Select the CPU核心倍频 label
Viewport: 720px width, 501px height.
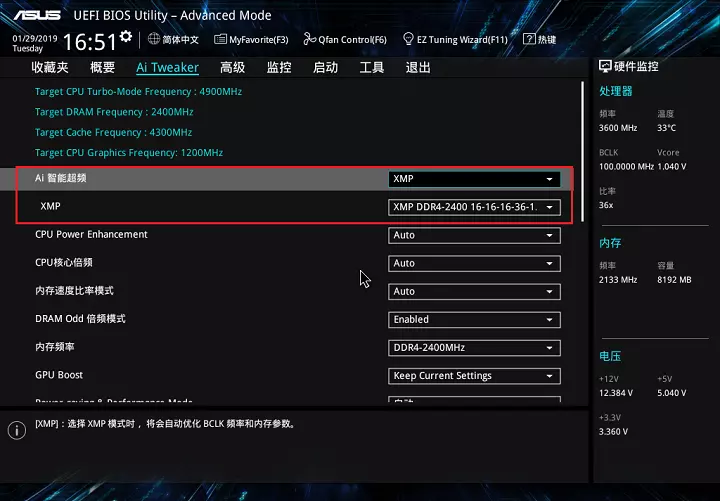coord(64,262)
